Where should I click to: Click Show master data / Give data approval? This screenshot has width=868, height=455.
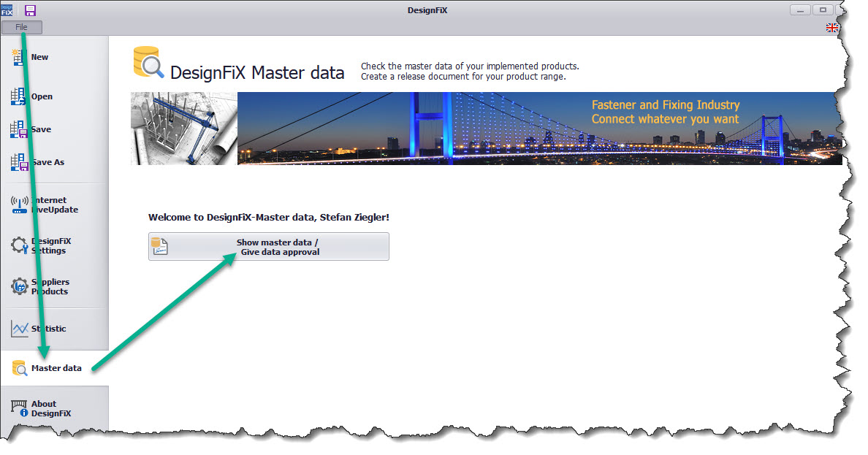(x=268, y=246)
